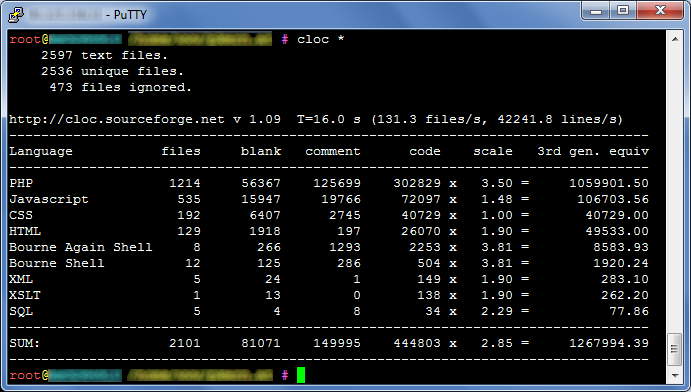The image size is (691, 392).
Task: Click the SUM total code value 444803
Action: [x=417, y=343]
